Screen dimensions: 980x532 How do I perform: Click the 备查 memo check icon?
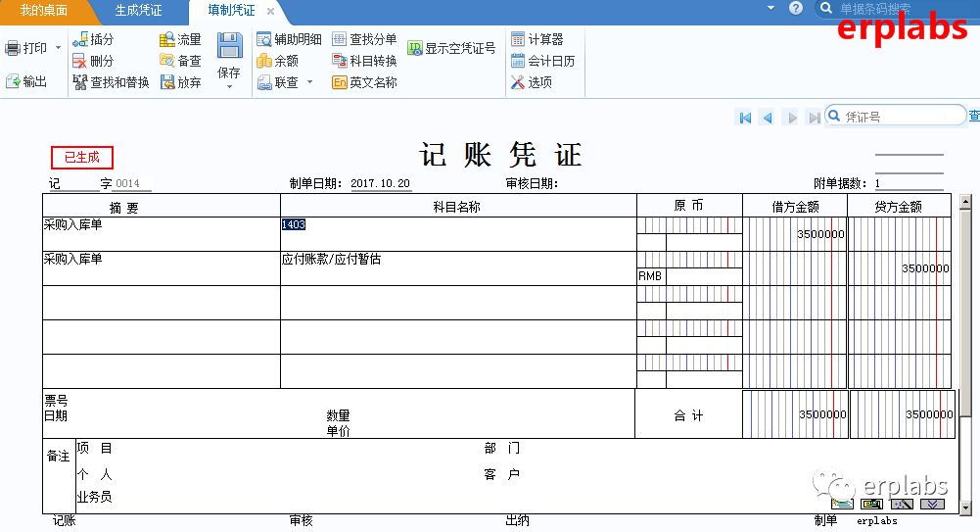coord(166,61)
